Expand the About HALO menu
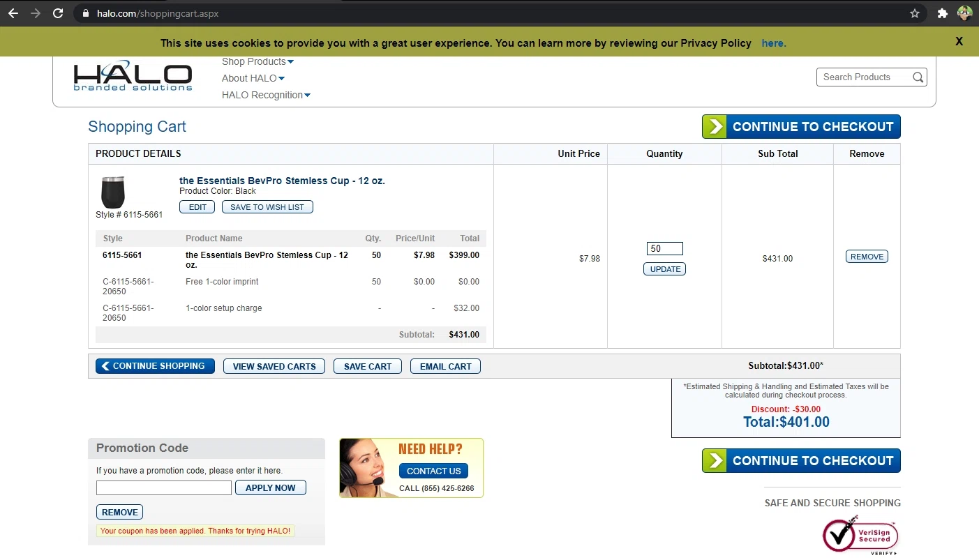 click(x=253, y=78)
